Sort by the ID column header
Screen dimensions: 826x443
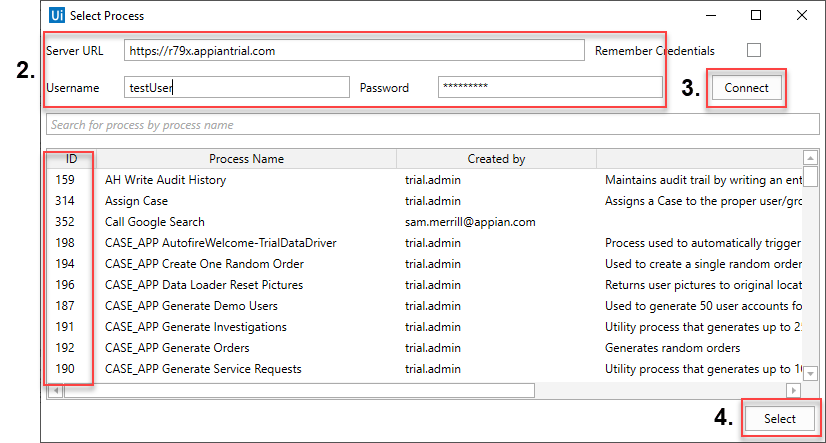point(71,159)
